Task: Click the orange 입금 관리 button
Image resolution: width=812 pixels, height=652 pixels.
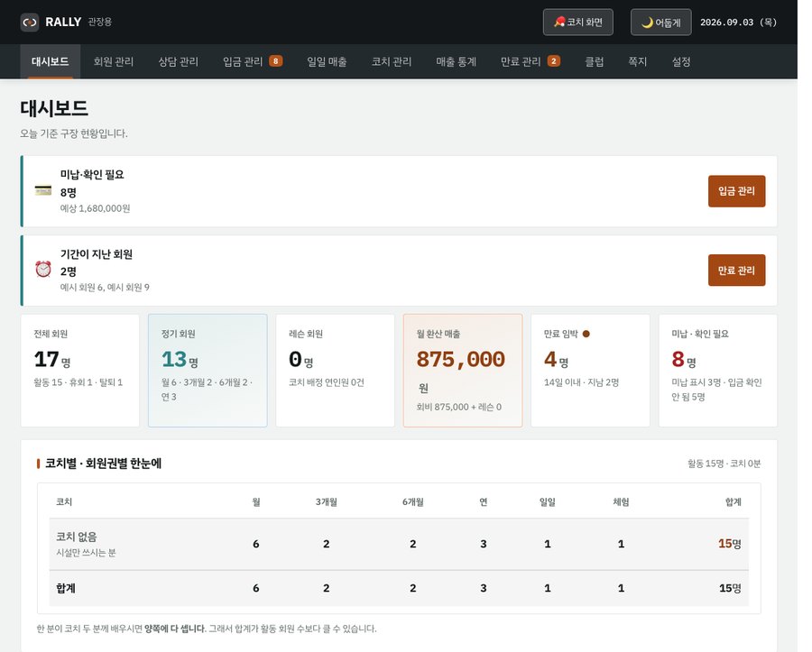Action: tap(736, 191)
